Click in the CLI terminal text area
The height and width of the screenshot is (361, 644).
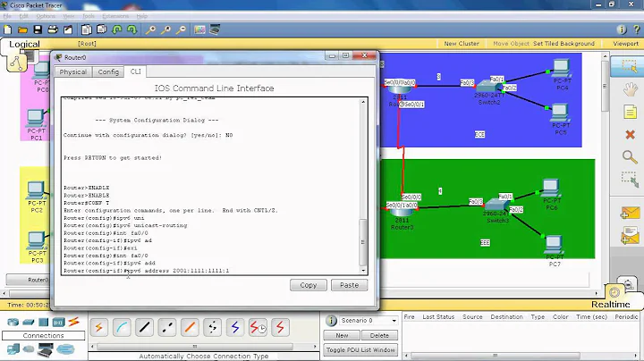click(x=210, y=186)
